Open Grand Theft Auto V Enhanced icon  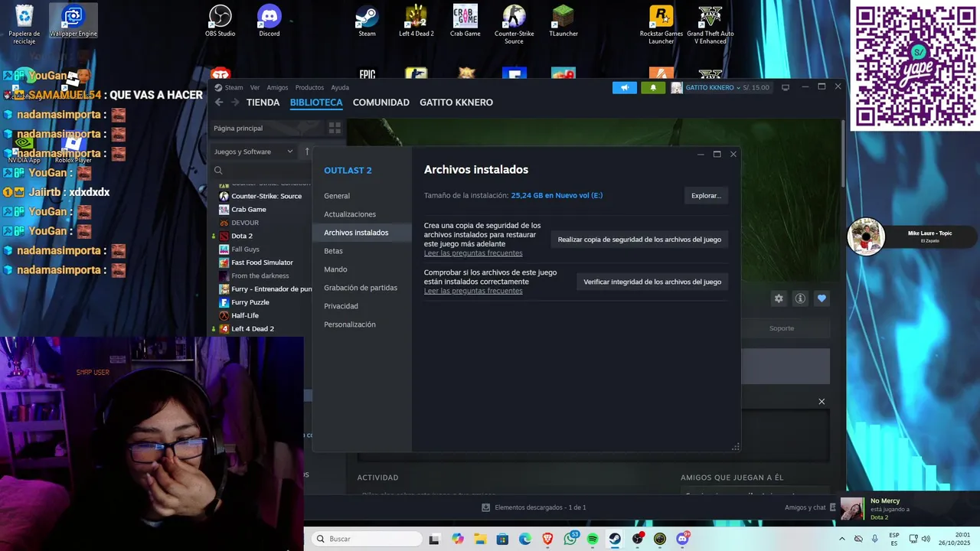[x=710, y=24]
